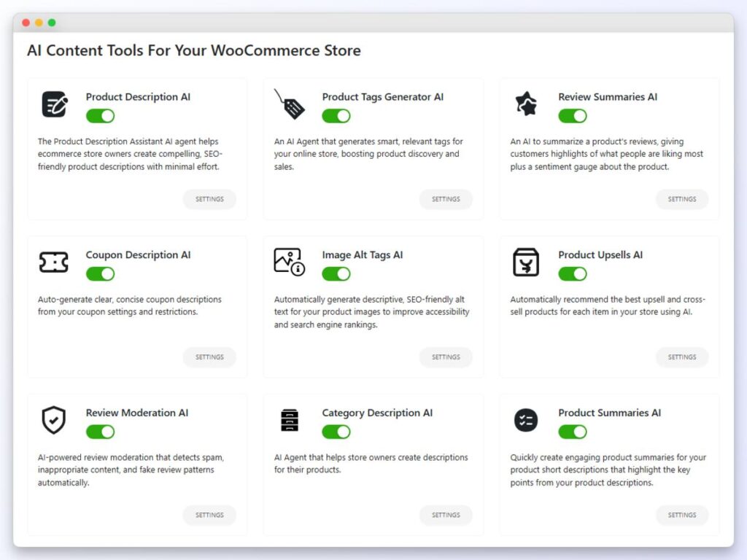Viewport: 747px width, 560px height.
Task: Click text 'Quickly create engaging product summaries'
Action: [608, 470]
